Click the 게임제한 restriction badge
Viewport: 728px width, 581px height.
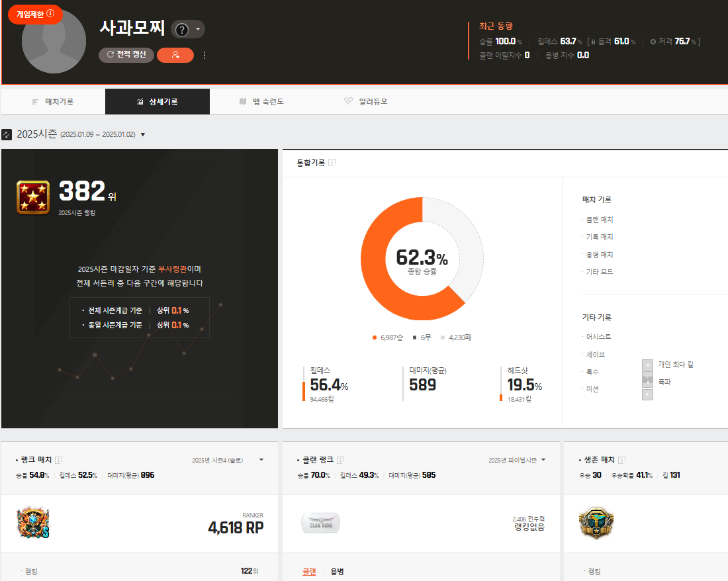pos(35,14)
